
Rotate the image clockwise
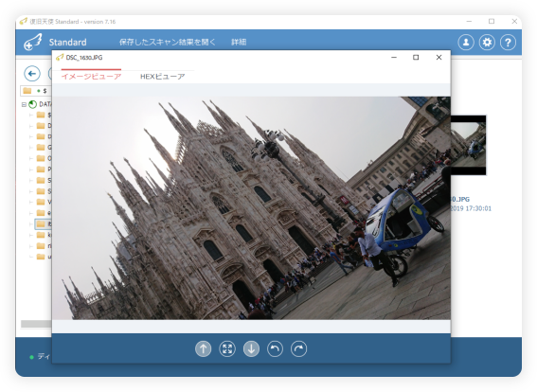pos(299,348)
